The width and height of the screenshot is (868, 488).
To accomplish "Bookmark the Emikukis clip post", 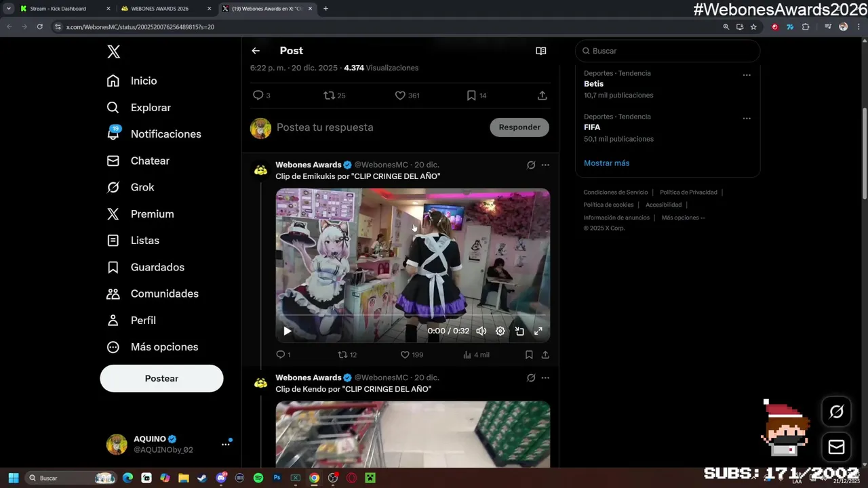I will click(529, 354).
